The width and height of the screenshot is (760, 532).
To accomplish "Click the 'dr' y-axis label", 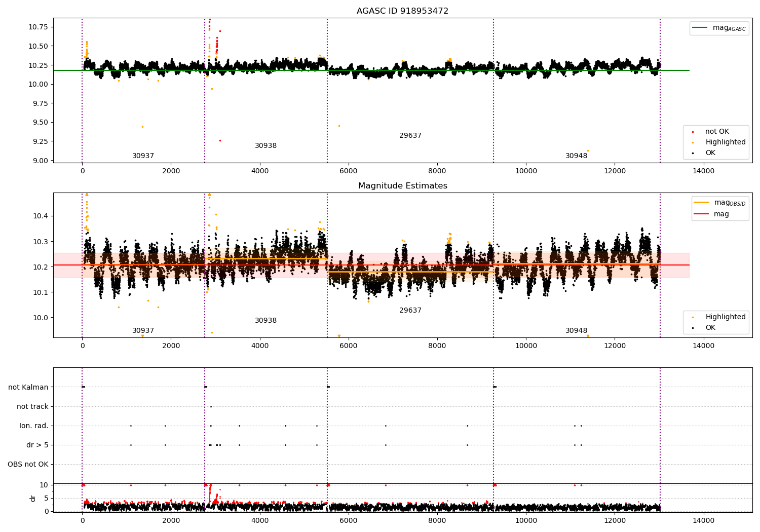I will (33, 498).
